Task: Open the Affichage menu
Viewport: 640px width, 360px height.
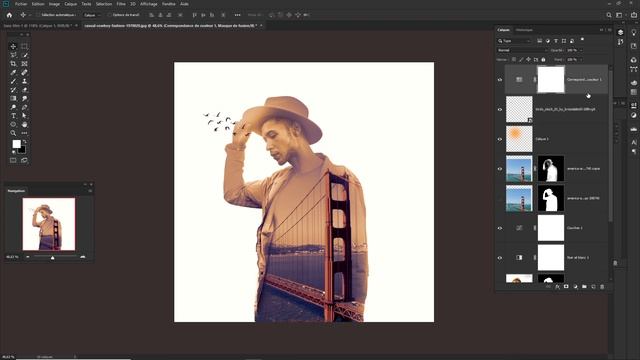Action: [x=149, y=4]
